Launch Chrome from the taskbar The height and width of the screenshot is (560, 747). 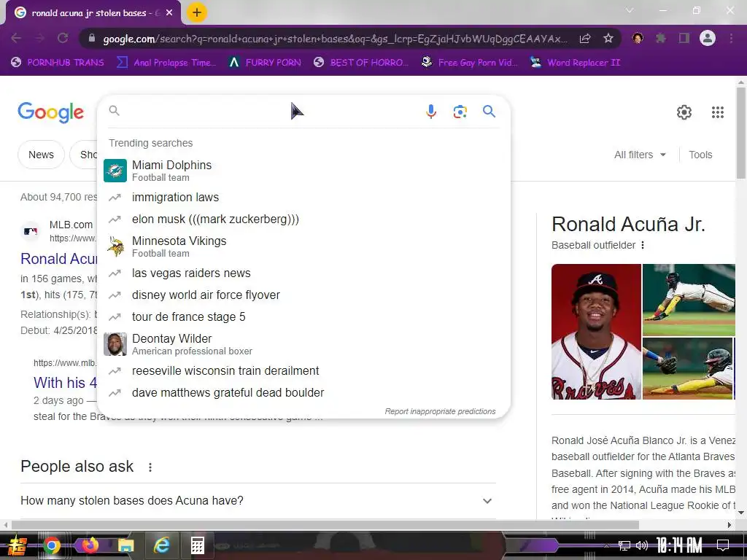52,545
